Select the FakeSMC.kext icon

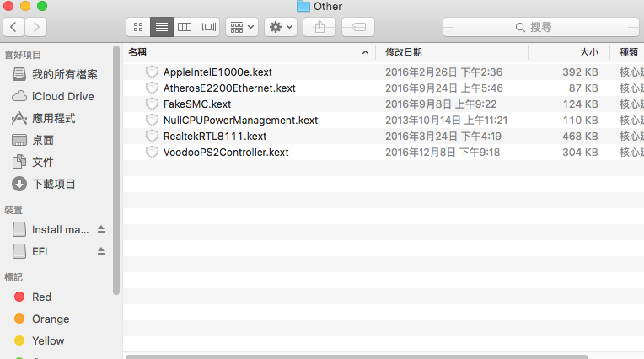(x=152, y=104)
